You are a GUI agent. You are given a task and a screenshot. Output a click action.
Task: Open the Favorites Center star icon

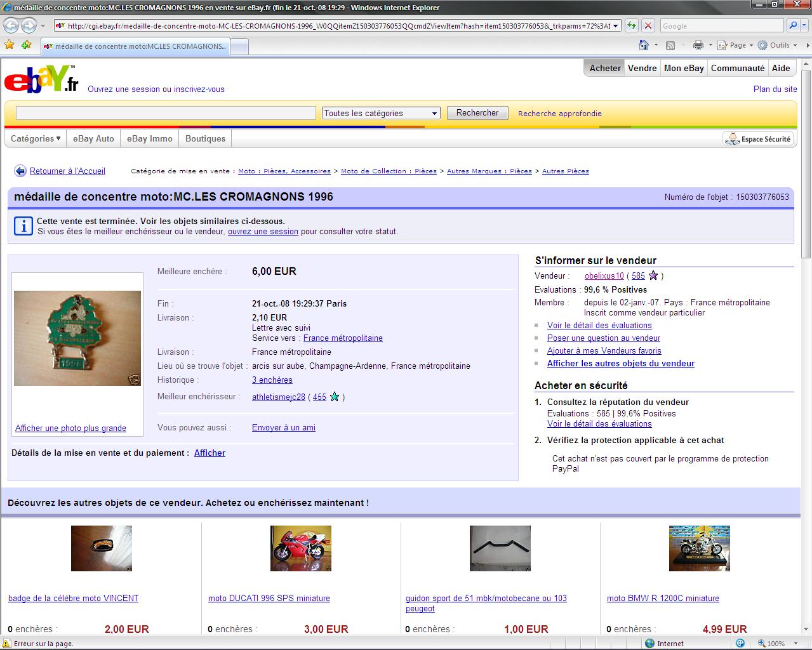(10, 45)
